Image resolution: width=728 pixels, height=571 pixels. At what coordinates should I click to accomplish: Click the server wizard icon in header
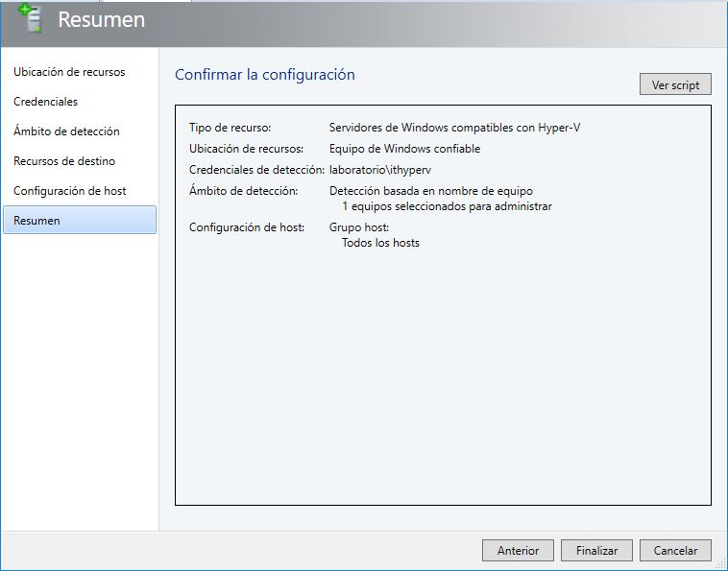(30, 19)
